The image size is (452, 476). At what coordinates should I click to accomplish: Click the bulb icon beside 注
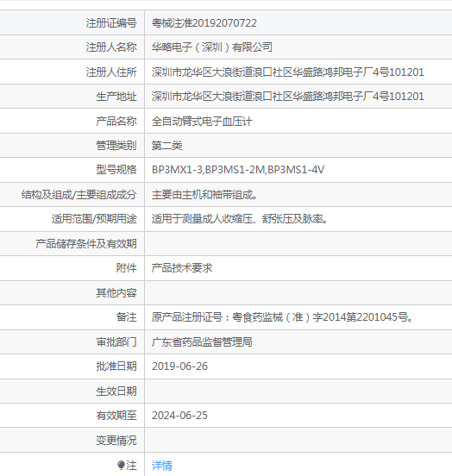[x=121, y=465]
